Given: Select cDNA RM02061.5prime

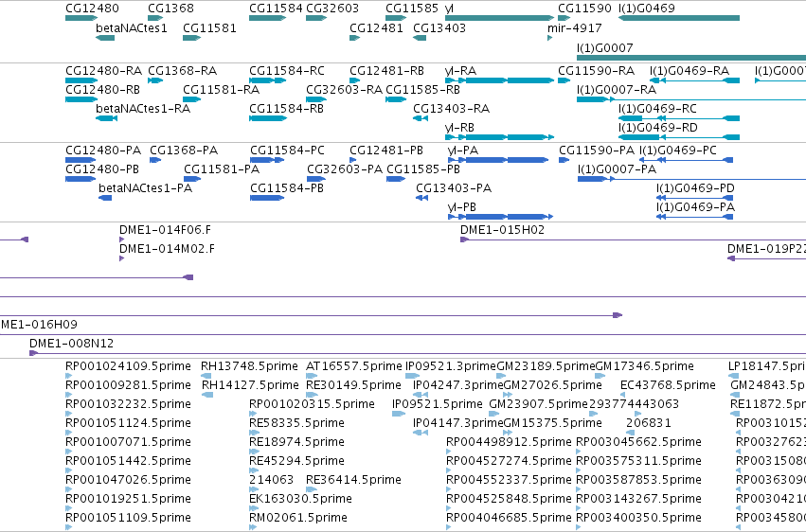Looking at the screenshot, I should coord(298,517).
